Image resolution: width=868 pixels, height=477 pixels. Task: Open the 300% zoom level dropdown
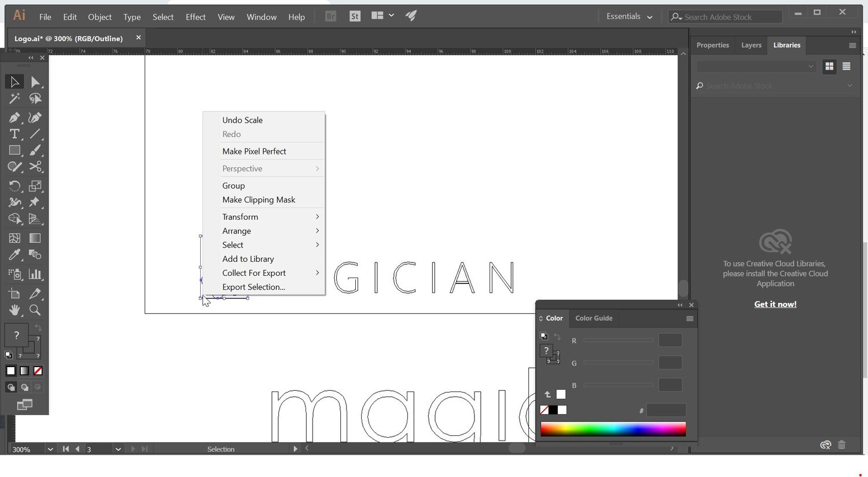pos(50,449)
